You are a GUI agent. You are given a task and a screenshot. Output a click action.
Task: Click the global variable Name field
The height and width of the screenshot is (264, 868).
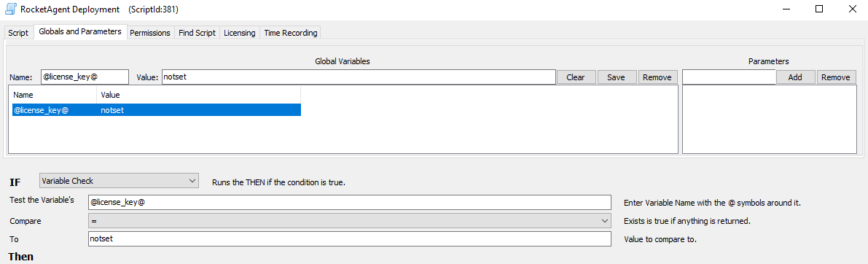85,77
